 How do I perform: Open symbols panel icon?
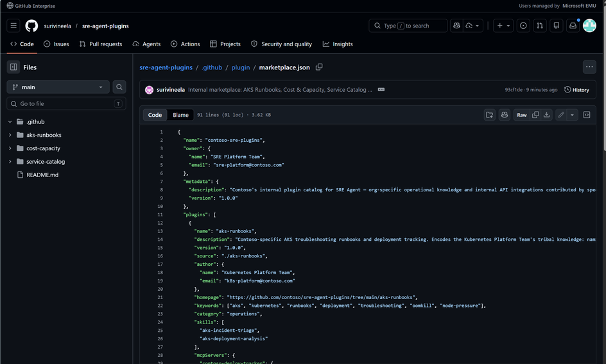click(587, 115)
